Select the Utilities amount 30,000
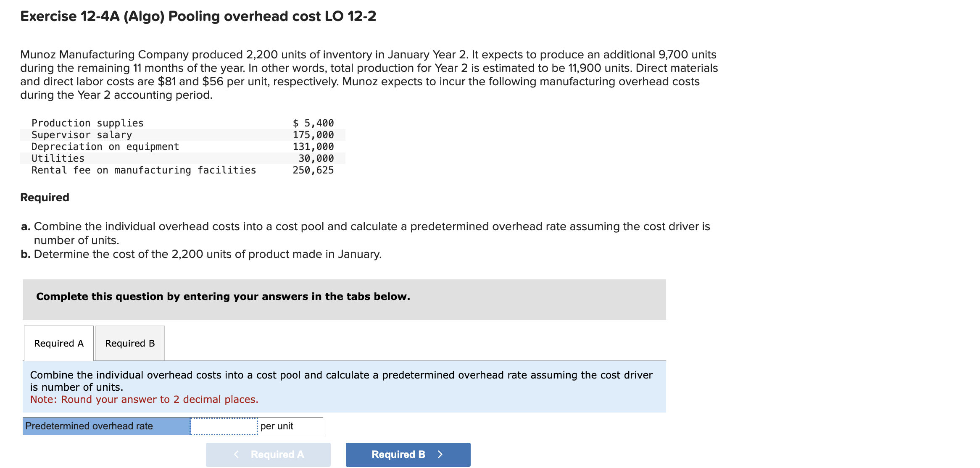 pos(313,158)
